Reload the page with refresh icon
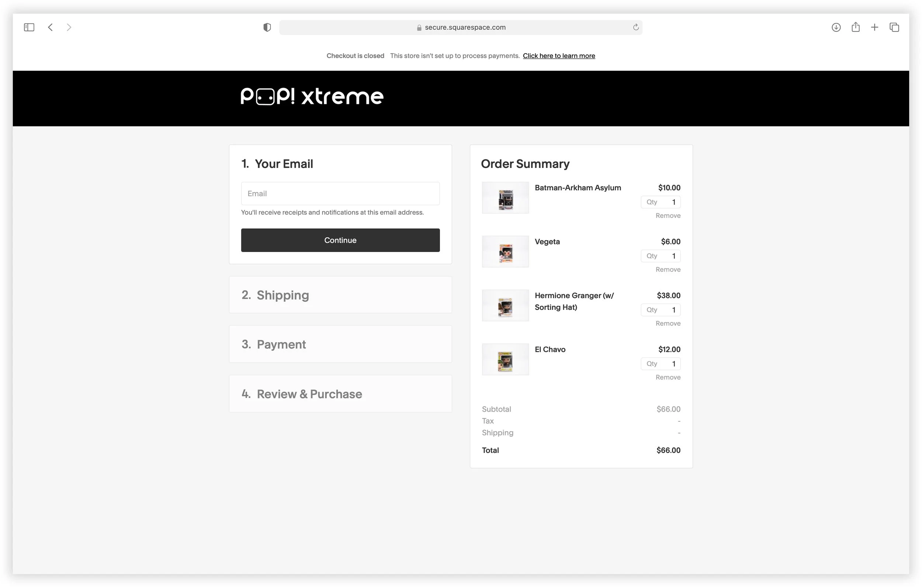This screenshot has height=588, width=922. pos(635,27)
